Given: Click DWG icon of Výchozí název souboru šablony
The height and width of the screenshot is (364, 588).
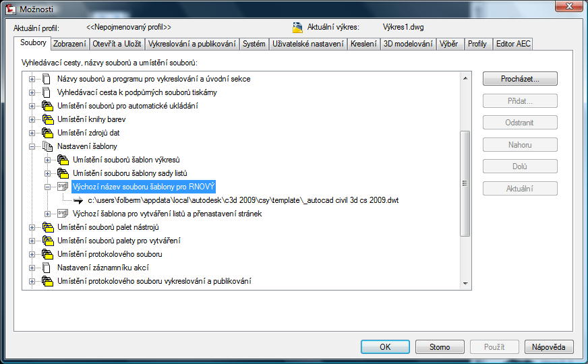Looking at the screenshot, I should point(63,187).
